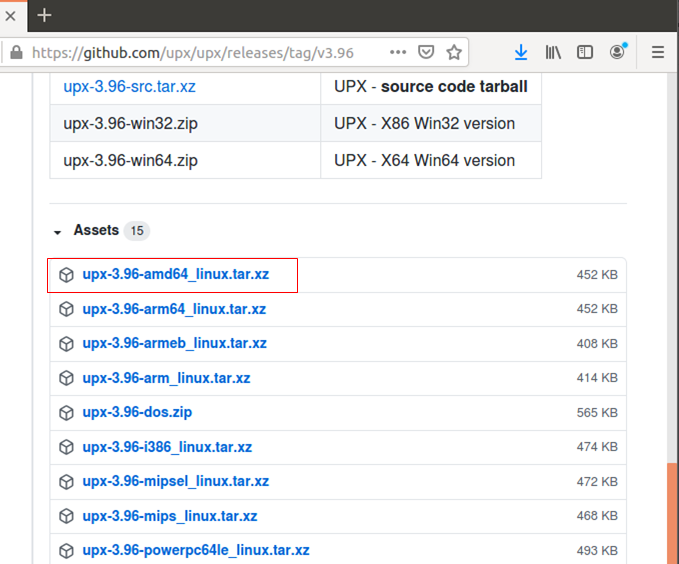The height and width of the screenshot is (564, 679).
Task: Toggle the sidebar view icon
Action: point(585,52)
